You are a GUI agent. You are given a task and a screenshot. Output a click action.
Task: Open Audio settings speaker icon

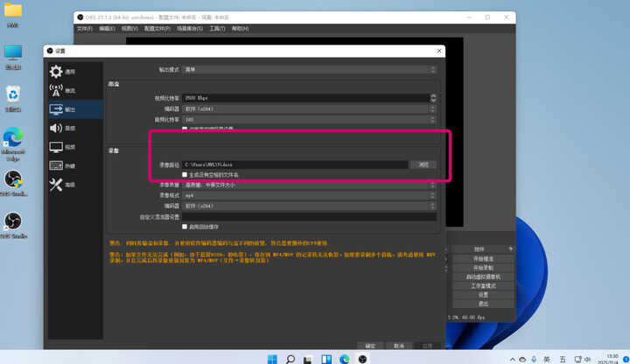pyautogui.click(x=56, y=128)
